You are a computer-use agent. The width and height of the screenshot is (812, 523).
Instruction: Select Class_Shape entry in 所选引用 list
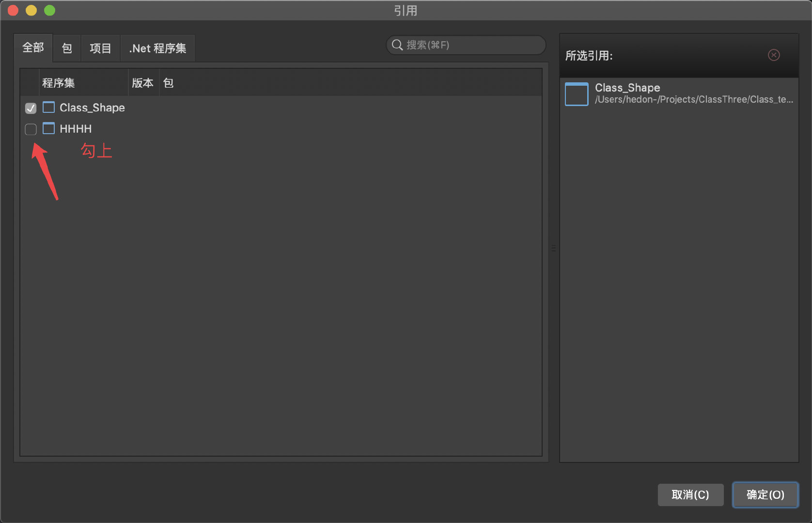[679, 94]
